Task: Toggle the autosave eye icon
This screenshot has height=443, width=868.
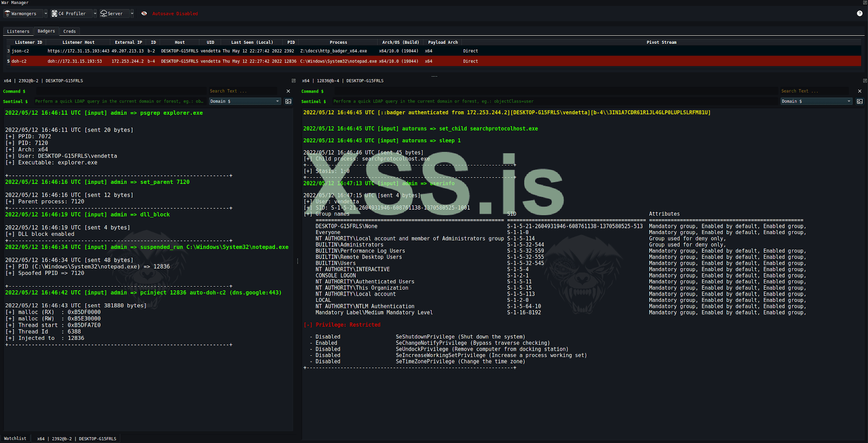Action: [x=144, y=14]
